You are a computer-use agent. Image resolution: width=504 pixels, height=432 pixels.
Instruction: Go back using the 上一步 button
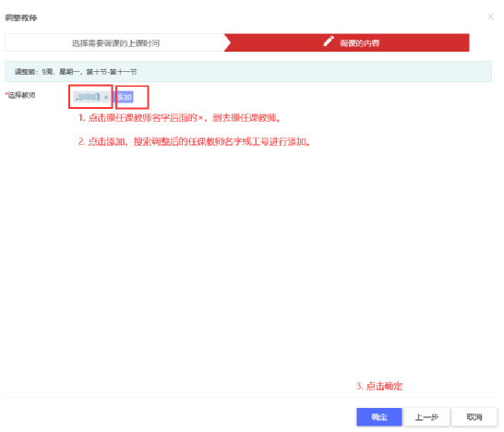click(426, 417)
